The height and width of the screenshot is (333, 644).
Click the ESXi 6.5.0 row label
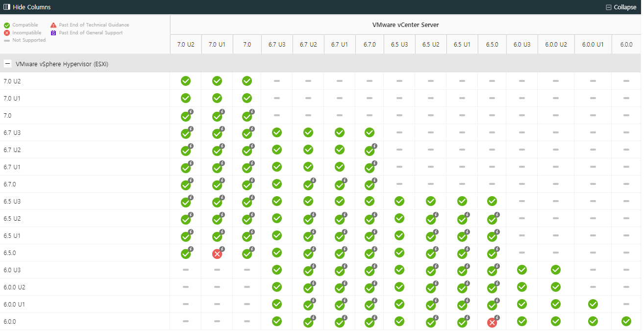pos(10,253)
